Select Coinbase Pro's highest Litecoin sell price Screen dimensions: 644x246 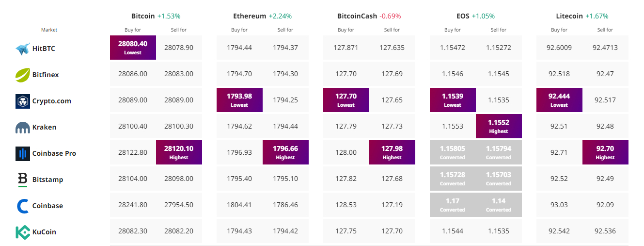point(605,152)
